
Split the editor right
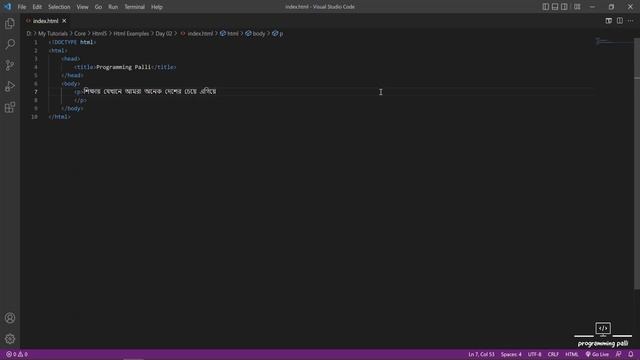tap(620, 21)
